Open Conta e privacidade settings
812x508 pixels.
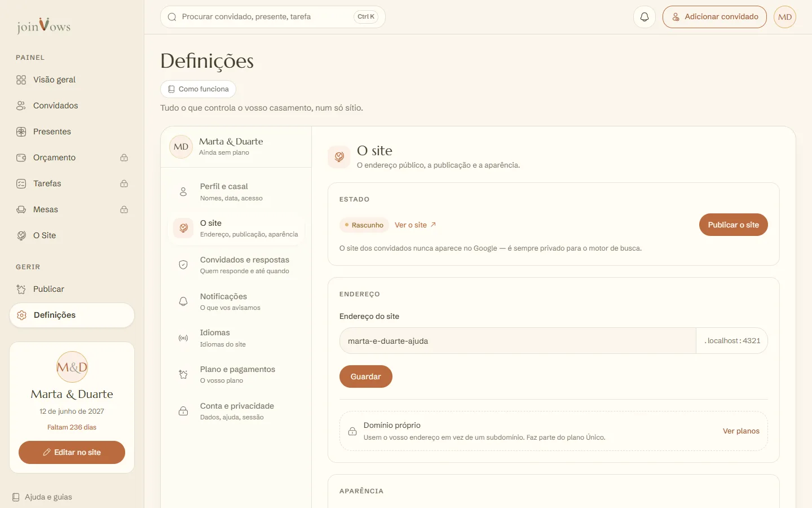236,411
